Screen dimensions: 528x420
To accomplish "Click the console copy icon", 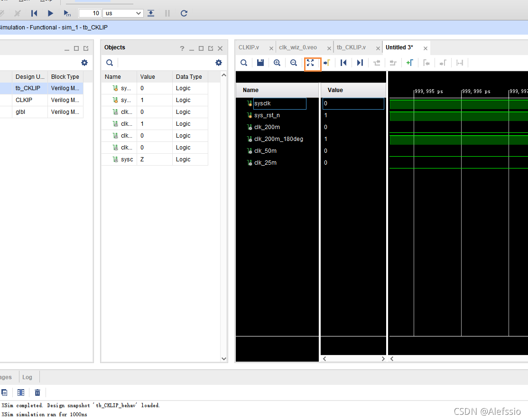I will point(4,392).
